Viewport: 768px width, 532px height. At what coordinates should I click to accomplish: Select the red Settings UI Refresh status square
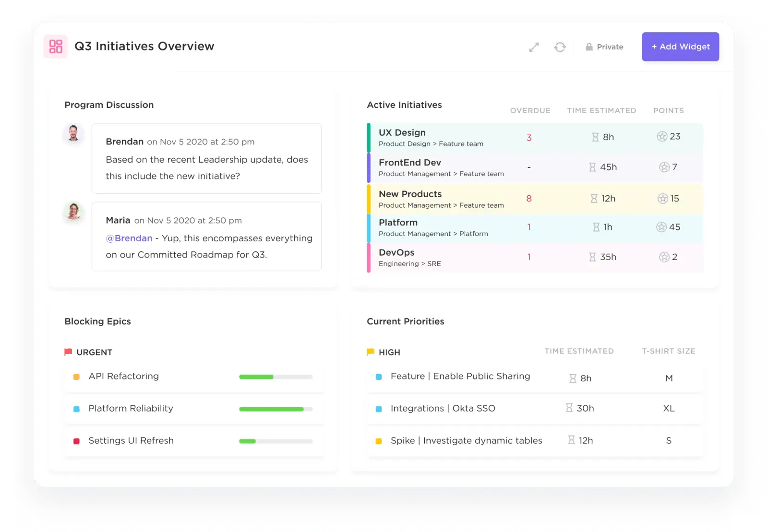pyautogui.click(x=76, y=441)
